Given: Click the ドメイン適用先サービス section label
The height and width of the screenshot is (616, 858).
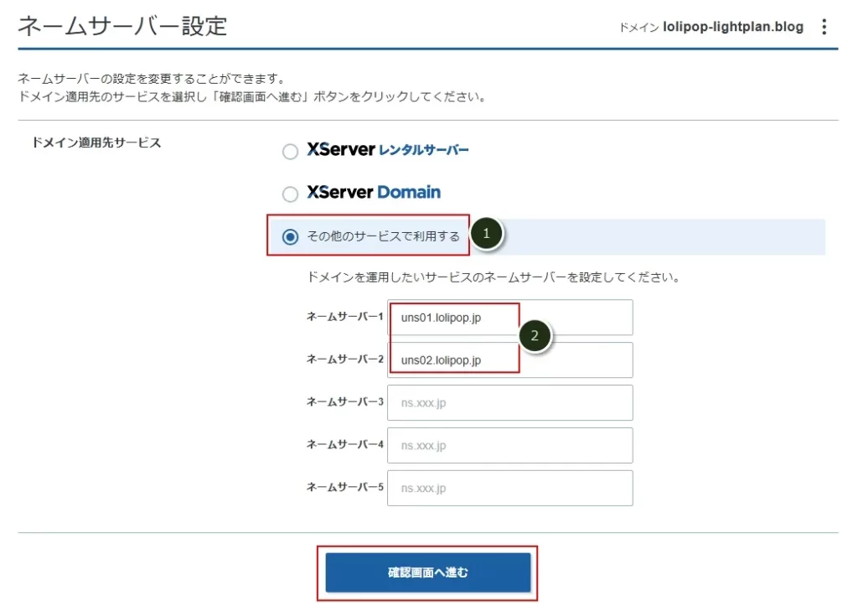Looking at the screenshot, I should coord(95,141).
